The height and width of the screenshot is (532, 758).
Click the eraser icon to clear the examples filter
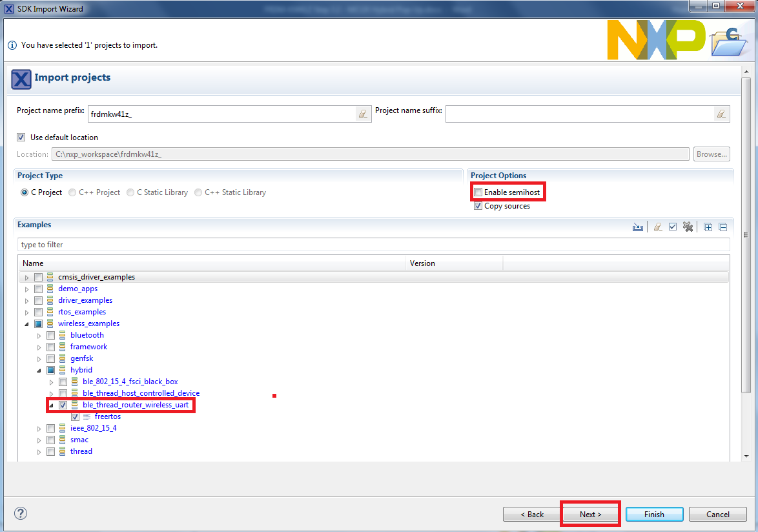[x=658, y=227]
